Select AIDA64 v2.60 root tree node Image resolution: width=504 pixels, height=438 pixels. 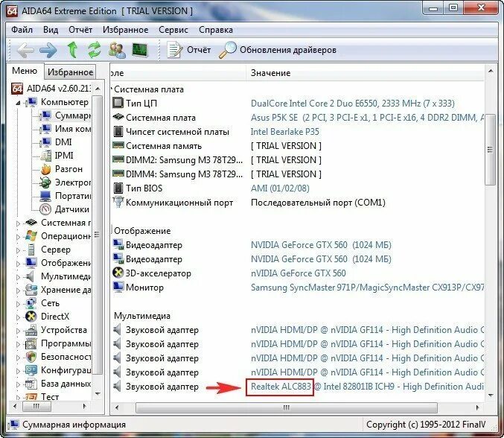pyautogui.click(x=51, y=89)
